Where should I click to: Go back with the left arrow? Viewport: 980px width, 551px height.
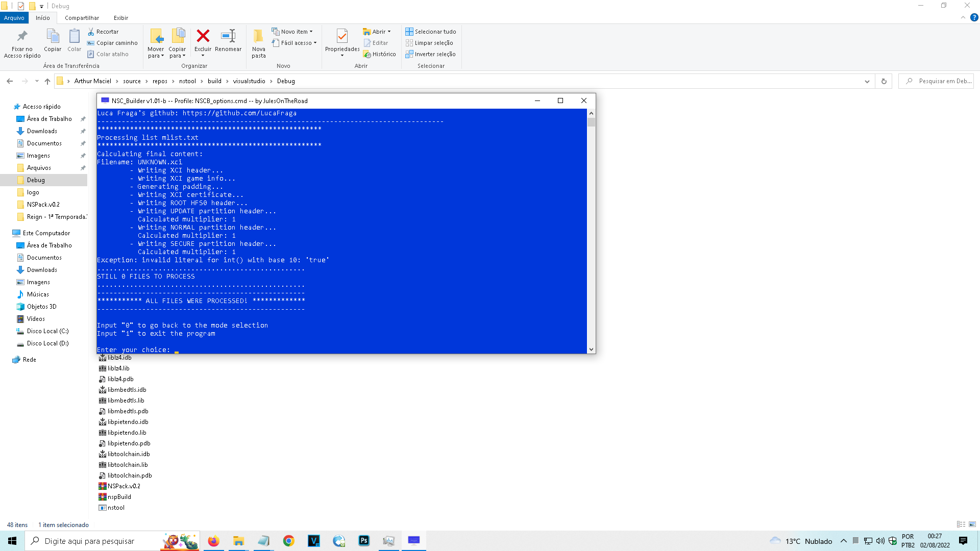(10, 81)
